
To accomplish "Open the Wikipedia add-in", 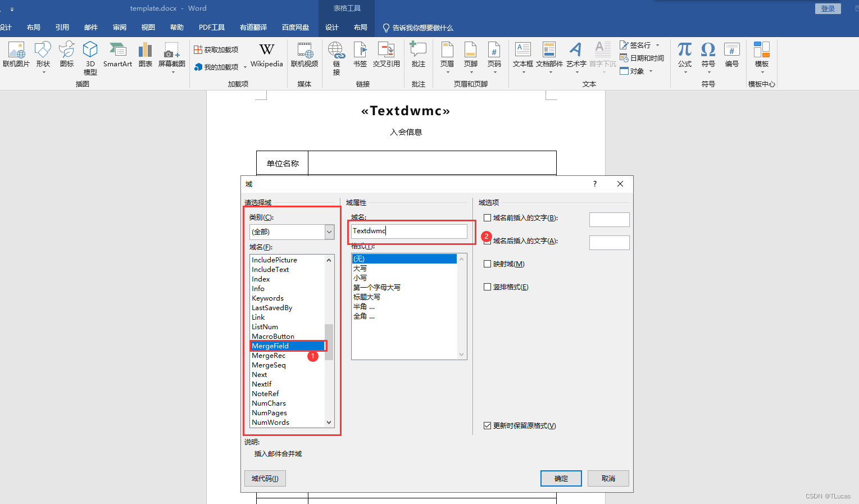I will [x=267, y=55].
